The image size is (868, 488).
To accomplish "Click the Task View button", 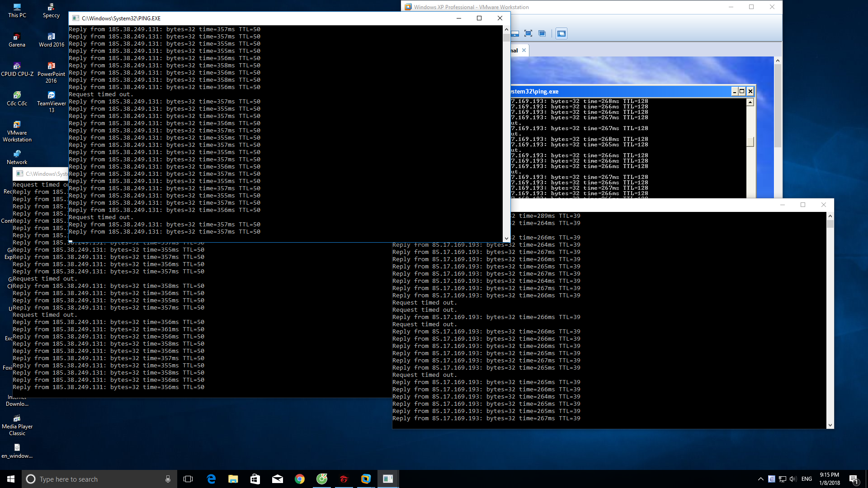I will click(188, 479).
